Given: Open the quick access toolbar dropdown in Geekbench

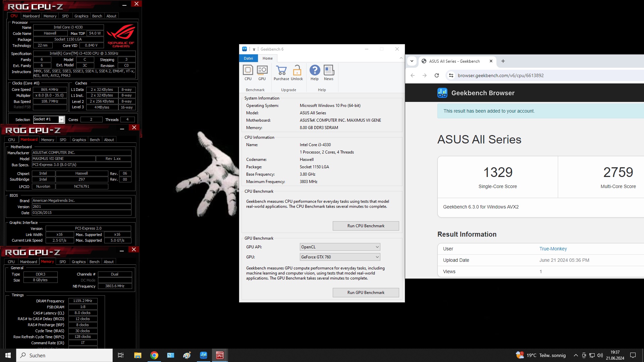Looking at the screenshot, I should pos(254,49).
